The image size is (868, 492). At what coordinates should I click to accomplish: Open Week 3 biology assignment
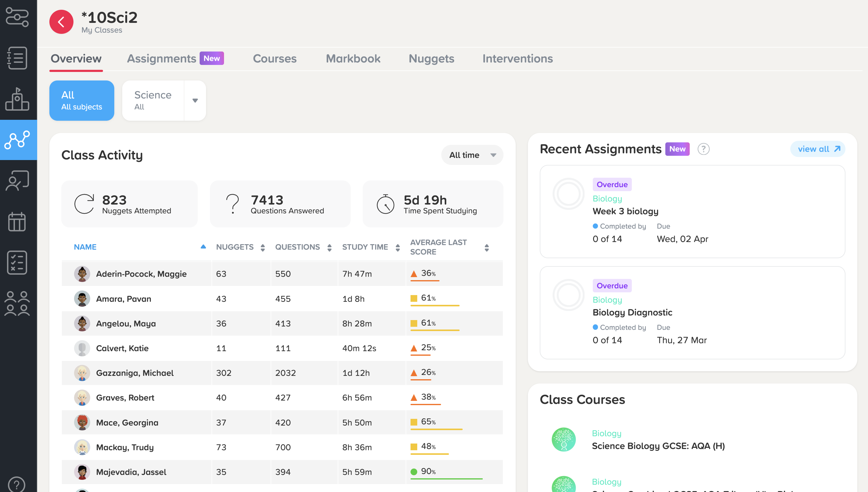pos(625,211)
